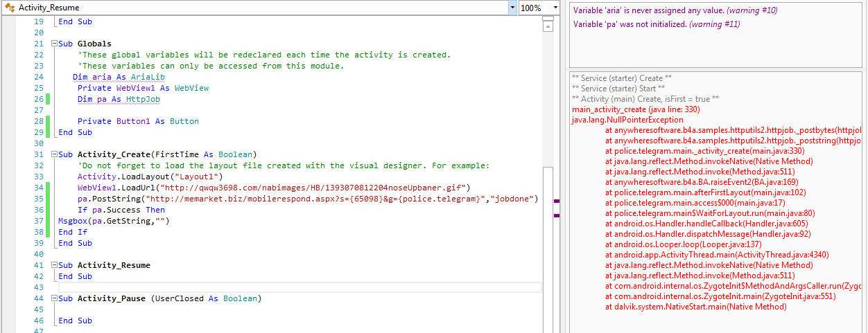Image resolution: width=868 pixels, height=333 pixels.
Task: Click line number 35 in the gutter
Action: 39,199
